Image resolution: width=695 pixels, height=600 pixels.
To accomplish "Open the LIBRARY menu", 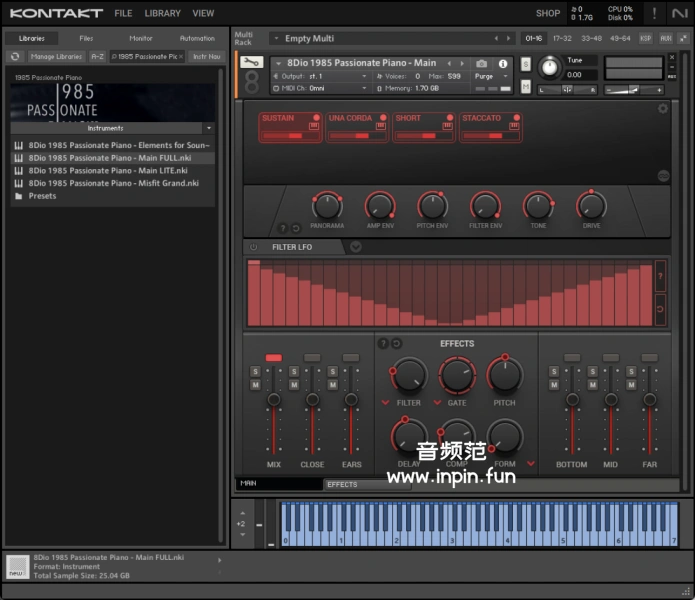I will [x=162, y=13].
